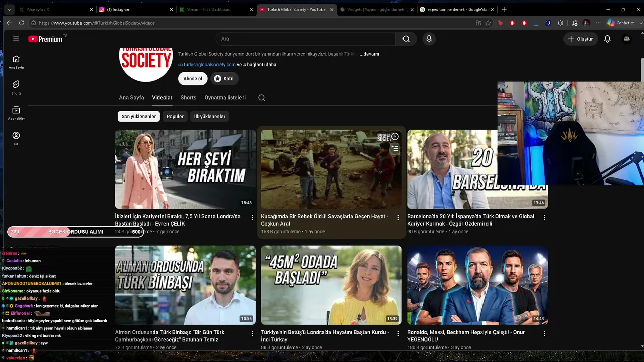Play the Ronaldo, Messi, Beckham thumbnail

477,285
